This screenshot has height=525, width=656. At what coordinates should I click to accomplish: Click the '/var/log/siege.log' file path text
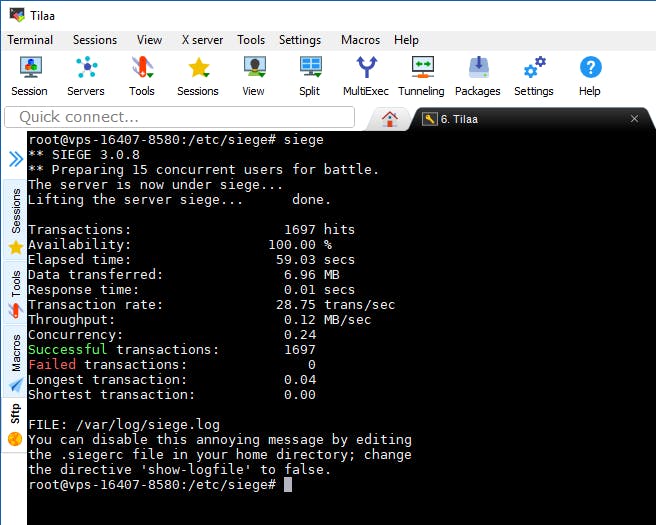click(x=148, y=425)
